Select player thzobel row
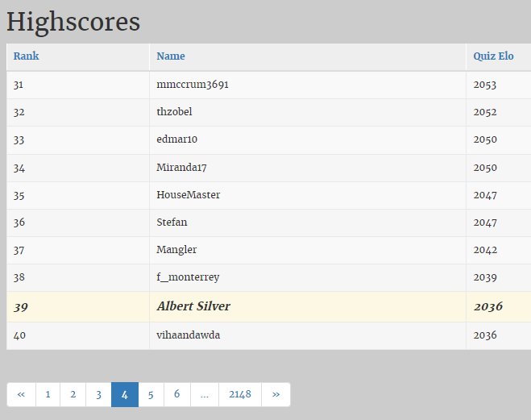Screen dimensions: 531x420 pos(269,112)
